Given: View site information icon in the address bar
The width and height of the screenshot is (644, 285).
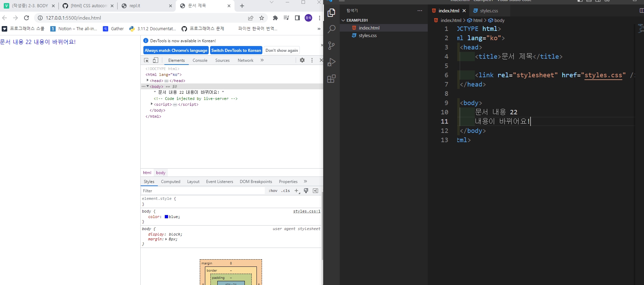Looking at the screenshot, I should click(40, 18).
